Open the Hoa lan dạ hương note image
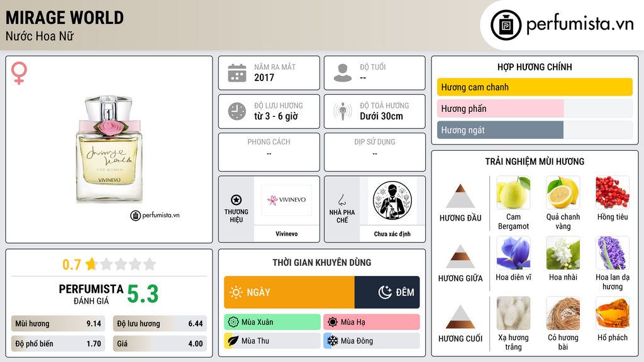Viewport: 644px width, 362px height. click(613, 253)
